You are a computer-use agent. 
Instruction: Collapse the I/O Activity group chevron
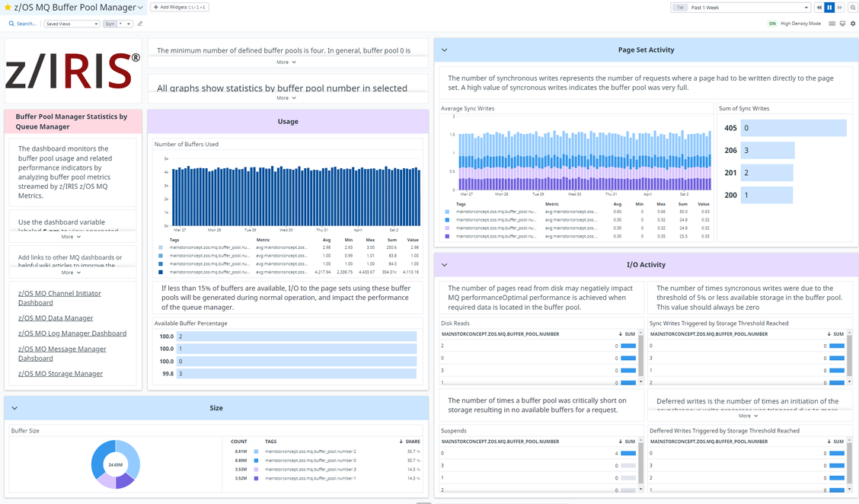[x=444, y=265]
